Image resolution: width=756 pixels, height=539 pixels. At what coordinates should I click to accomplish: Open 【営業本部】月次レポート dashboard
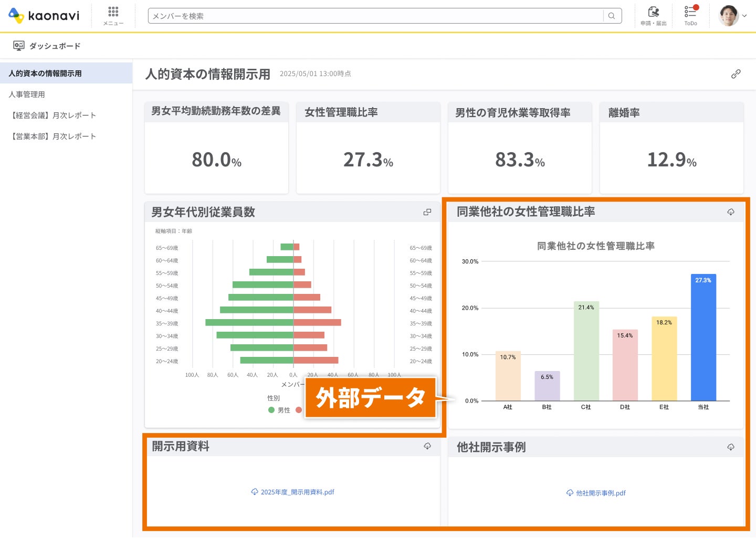point(52,136)
